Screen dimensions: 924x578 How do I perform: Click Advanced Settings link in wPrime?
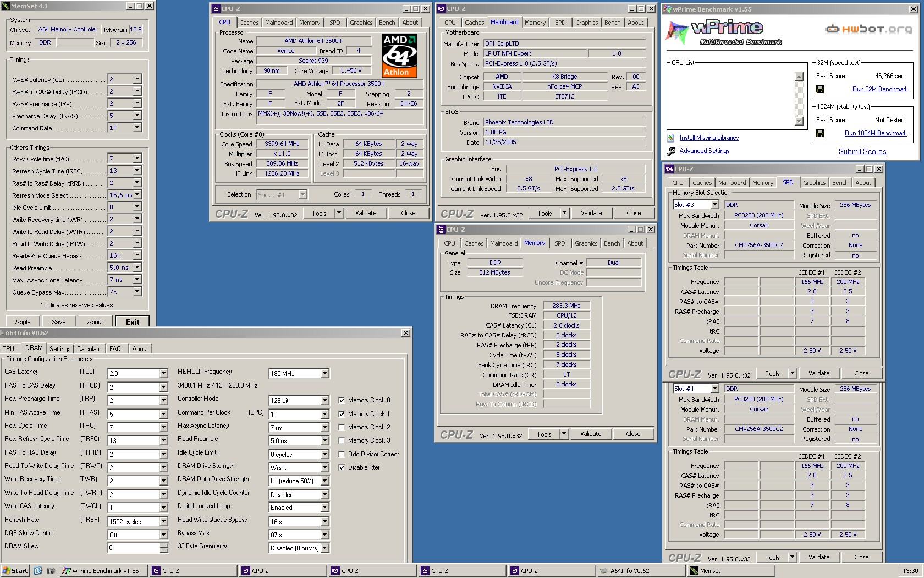click(x=704, y=151)
